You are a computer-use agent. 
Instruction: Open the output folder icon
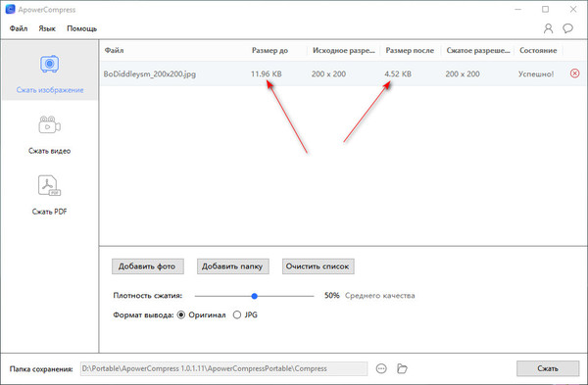click(x=402, y=368)
